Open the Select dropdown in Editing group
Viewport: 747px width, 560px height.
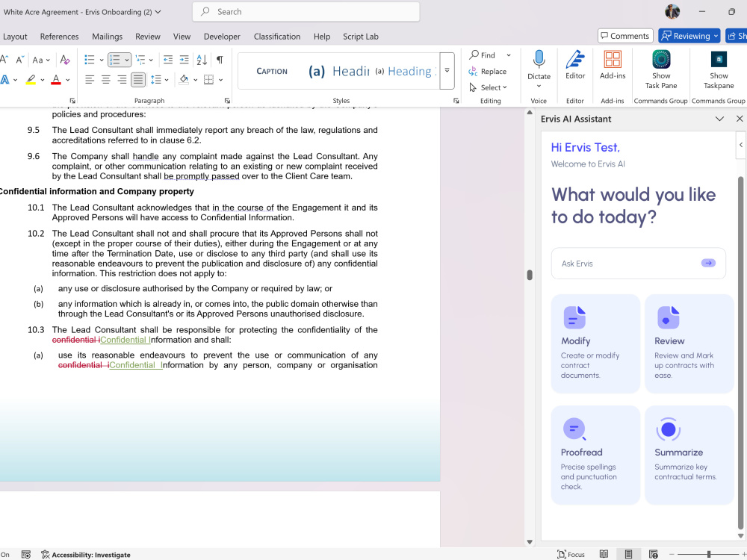[x=489, y=87]
